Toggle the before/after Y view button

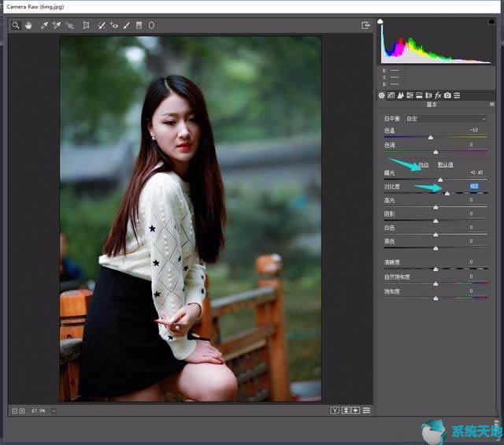pos(335,410)
